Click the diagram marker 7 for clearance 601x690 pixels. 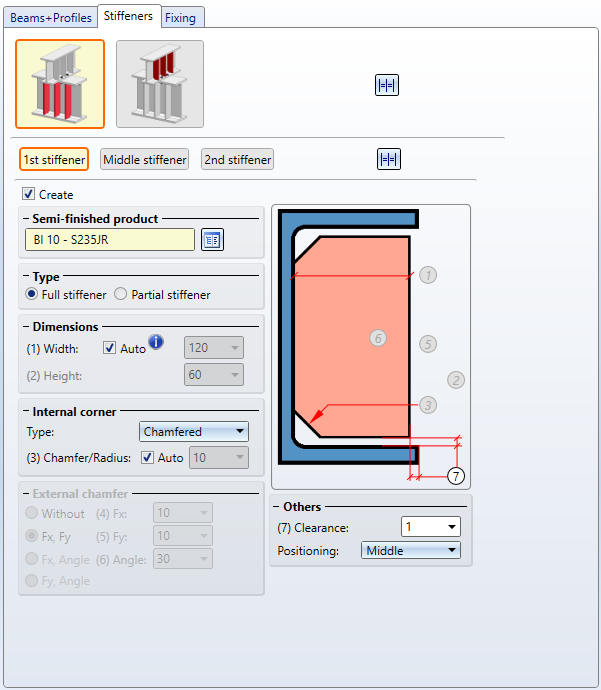click(456, 476)
